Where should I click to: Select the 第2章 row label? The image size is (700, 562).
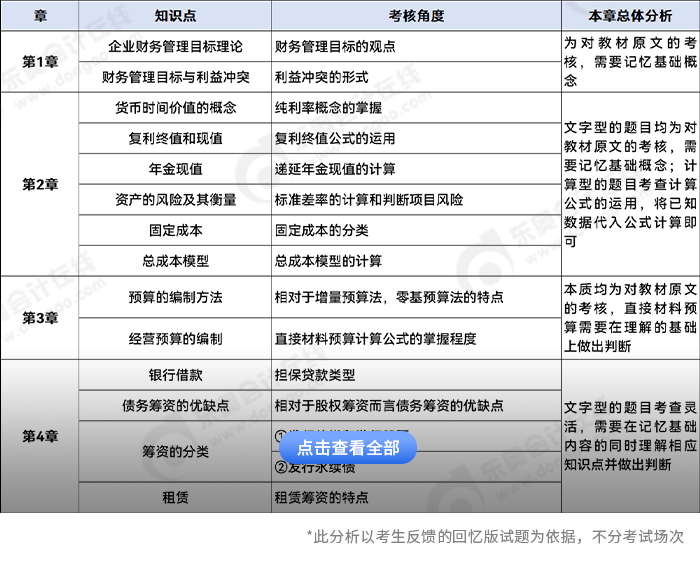[40, 184]
